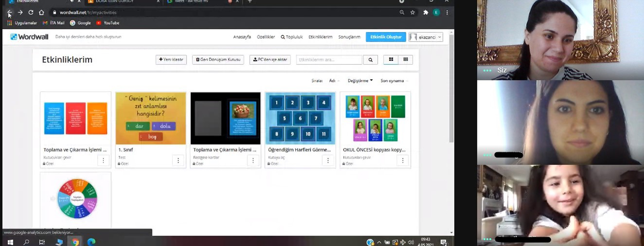Screen dimensions: 644x246
Task: Open options for Öğrendiğim Harfleri activity
Action: pos(328,160)
